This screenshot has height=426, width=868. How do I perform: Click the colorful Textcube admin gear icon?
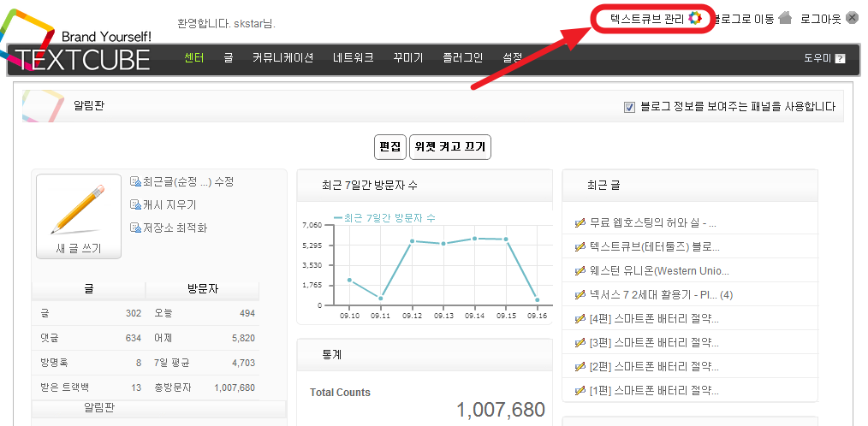pyautogui.click(x=695, y=18)
